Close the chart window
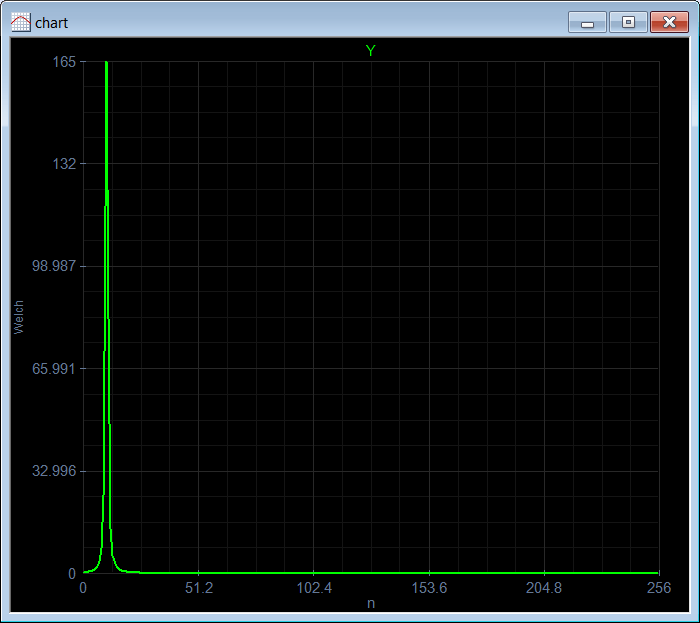The height and width of the screenshot is (623, 700). 669,22
